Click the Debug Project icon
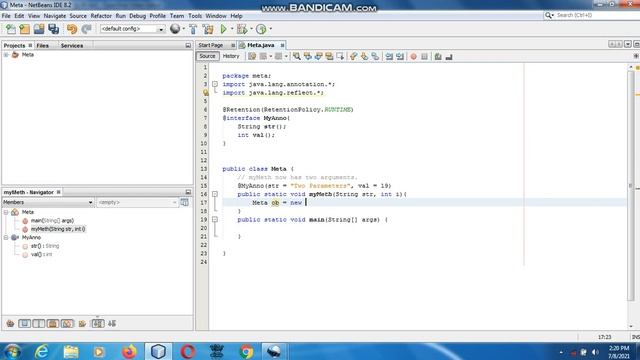640x360 pixels. (242, 29)
